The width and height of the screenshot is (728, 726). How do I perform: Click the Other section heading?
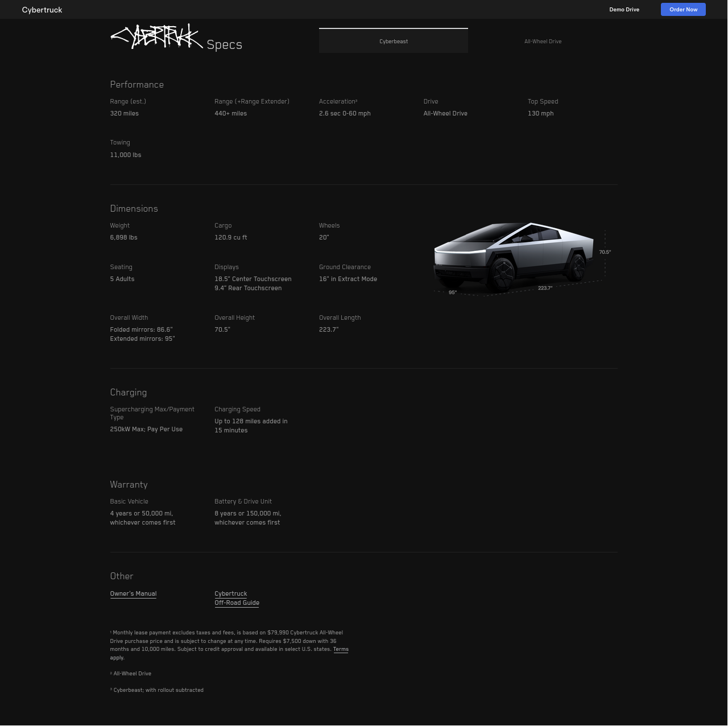coord(122,576)
